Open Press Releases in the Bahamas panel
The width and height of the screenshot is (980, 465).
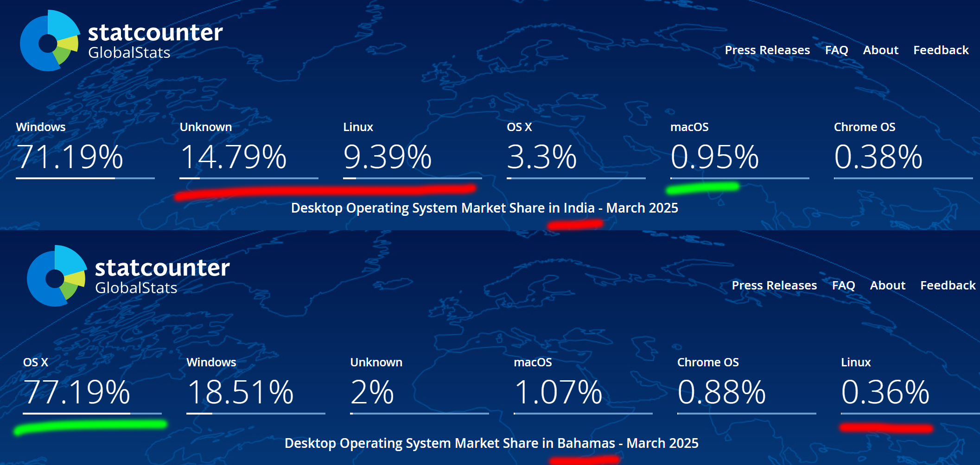tap(774, 285)
